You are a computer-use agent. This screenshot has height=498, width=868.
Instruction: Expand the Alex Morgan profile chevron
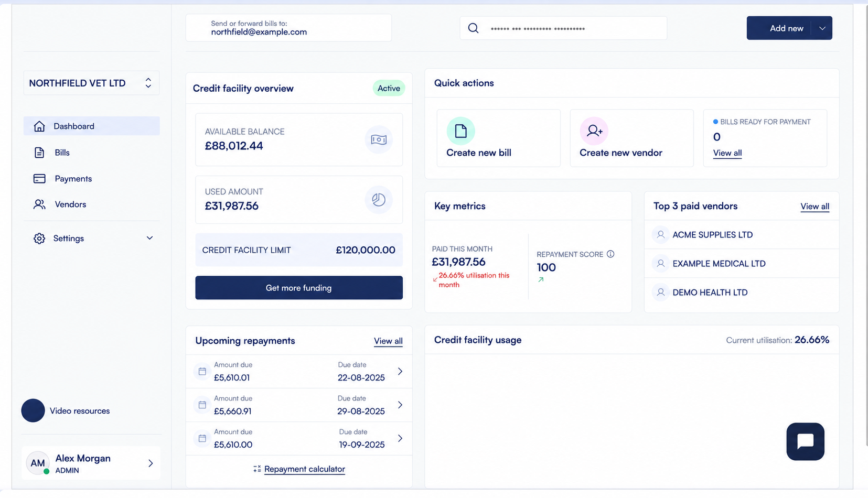151,463
